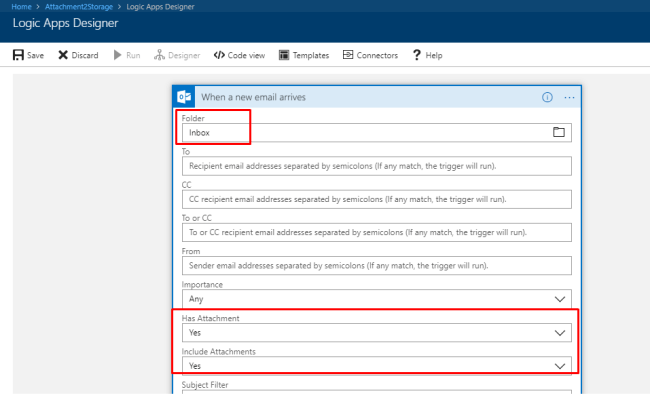Image resolution: width=650 pixels, height=404 pixels.
Task: Go to Home breadcrumb link
Action: click(x=22, y=7)
